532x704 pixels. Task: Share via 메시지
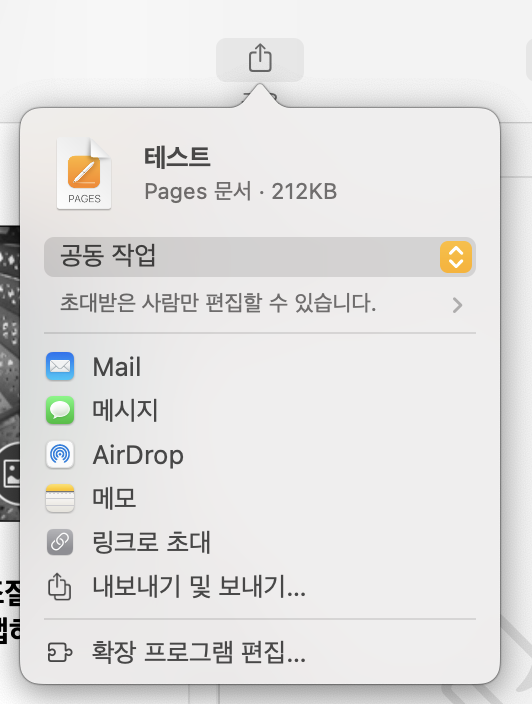tap(125, 410)
